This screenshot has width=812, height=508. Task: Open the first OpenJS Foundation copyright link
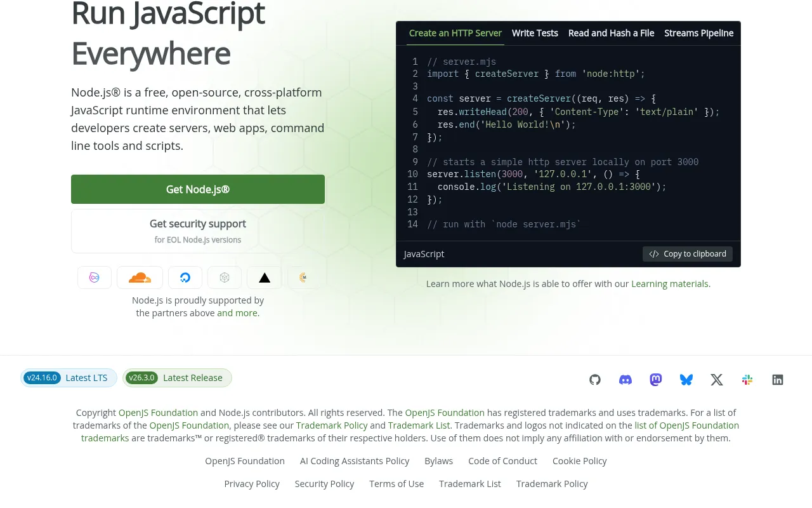point(158,413)
